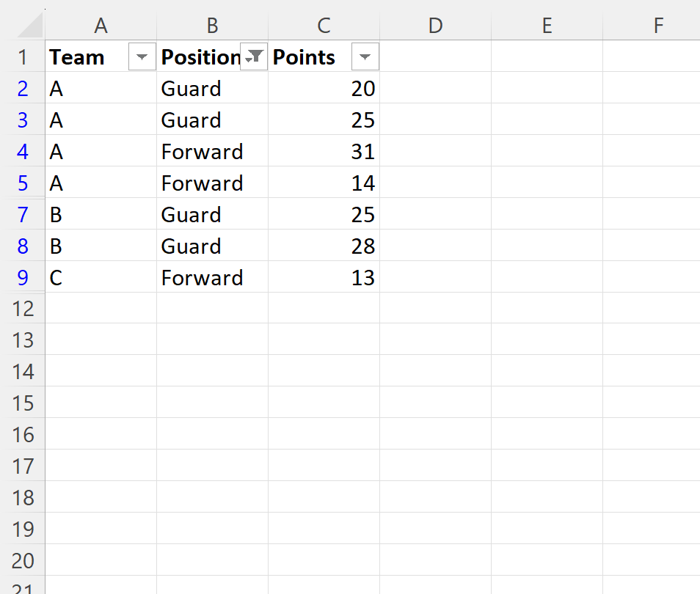700x594 pixels.
Task: Select row 12 header
Action: [22, 309]
